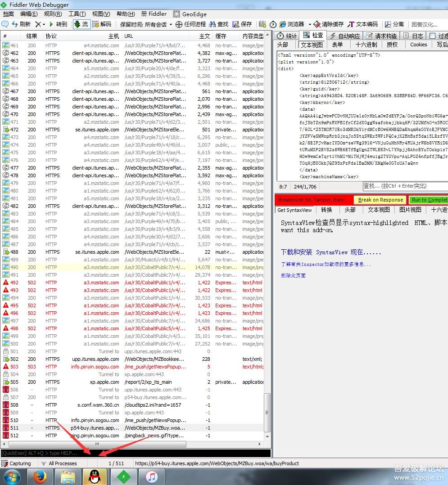The height and width of the screenshot is (485, 448).
Task: Click the 册 Fiddler menu item
Action: [154, 14]
